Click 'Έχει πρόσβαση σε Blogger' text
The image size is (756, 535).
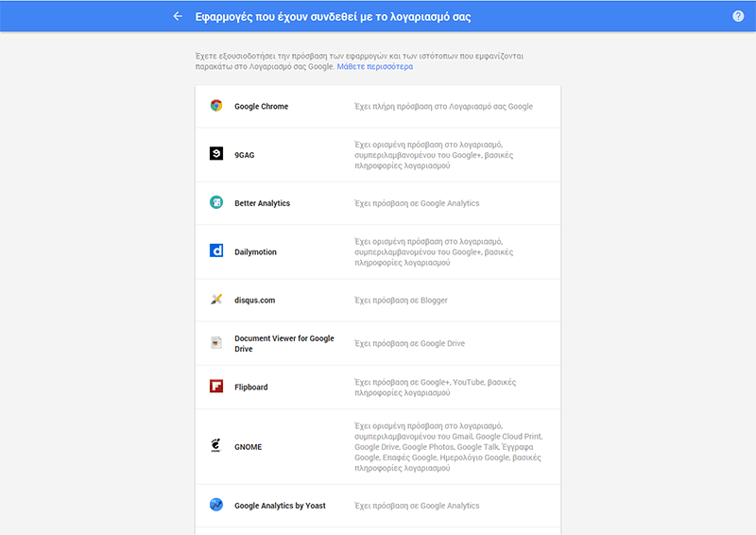pyautogui.click(x=401, y=300)
